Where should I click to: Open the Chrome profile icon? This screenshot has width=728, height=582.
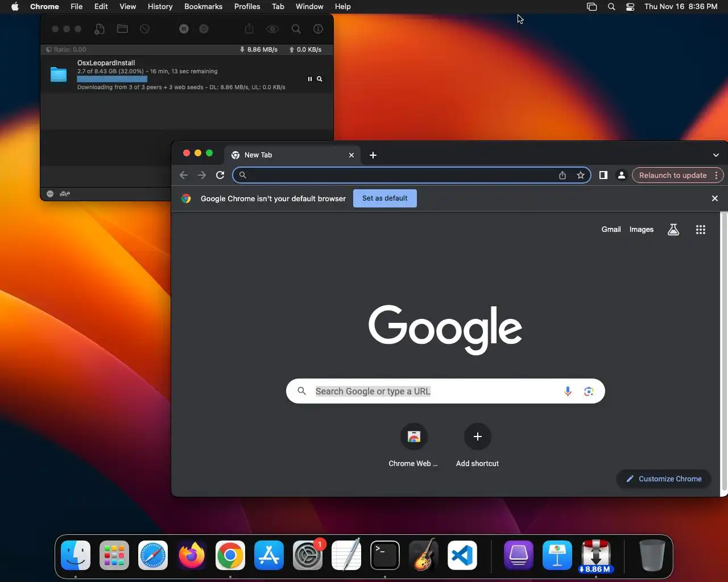622,175
